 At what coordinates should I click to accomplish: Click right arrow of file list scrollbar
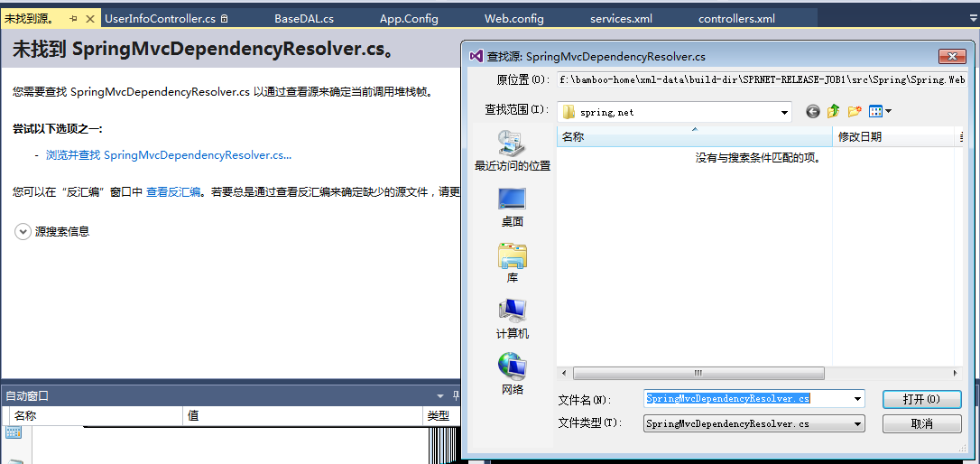955,374
